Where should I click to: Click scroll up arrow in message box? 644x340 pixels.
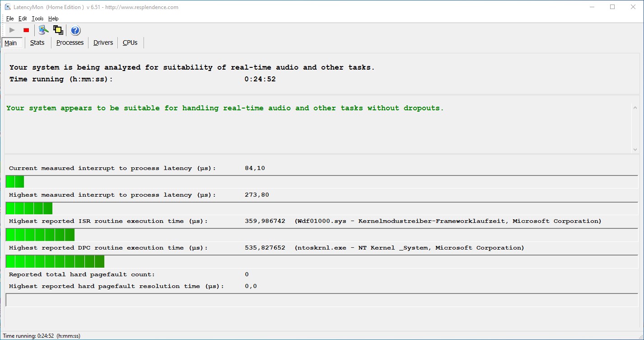tap(635, 108)
